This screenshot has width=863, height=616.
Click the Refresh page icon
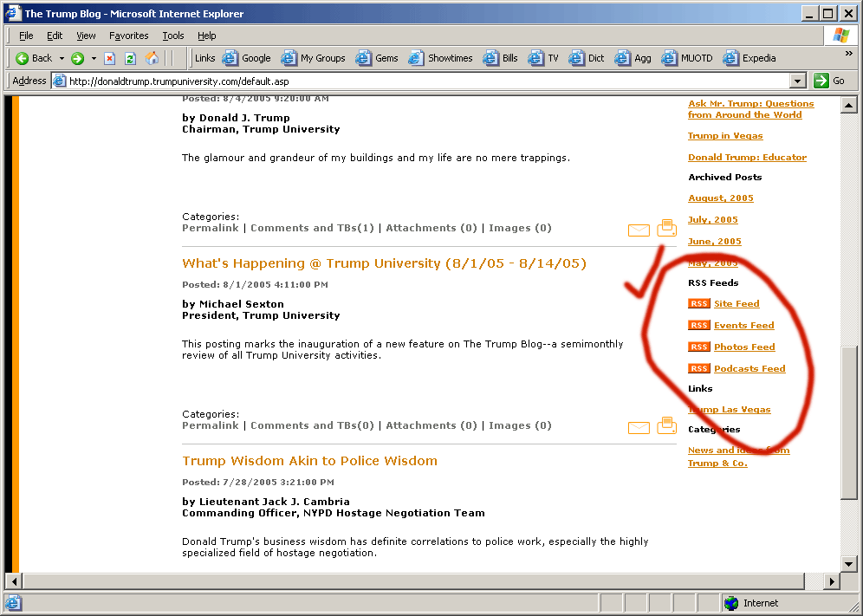(131, 59)
